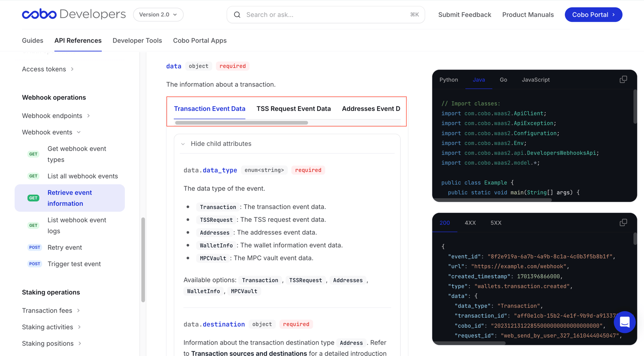This screenshot has height=356, width=644.
Task: Click the Search or ask field
Action: click(326, 14)
